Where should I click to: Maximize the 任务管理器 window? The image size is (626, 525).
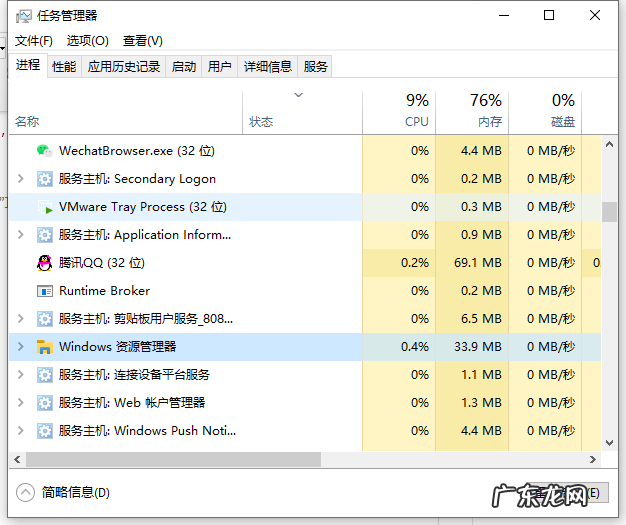click(549, 16)
